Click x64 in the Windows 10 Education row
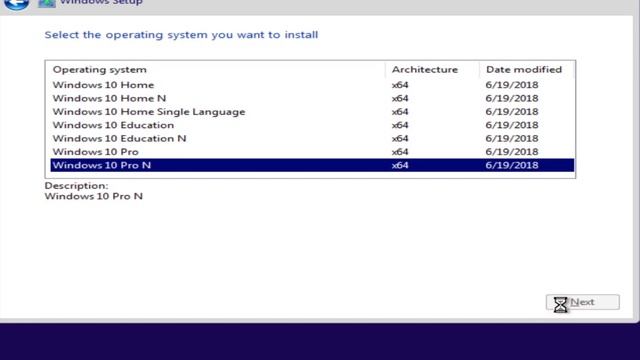Screen dimensions: 640x360 pos(400,125)
